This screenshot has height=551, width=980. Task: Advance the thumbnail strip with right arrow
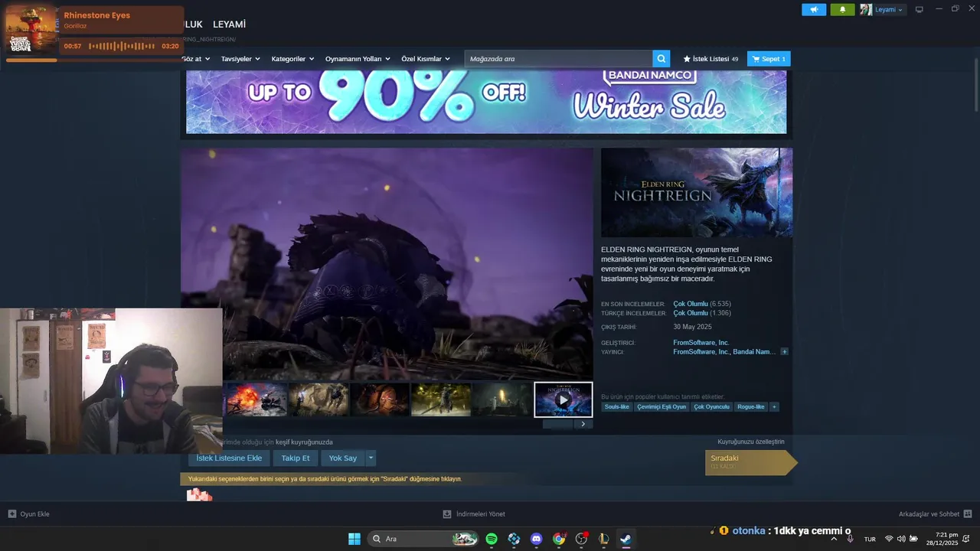coord(583,424)
